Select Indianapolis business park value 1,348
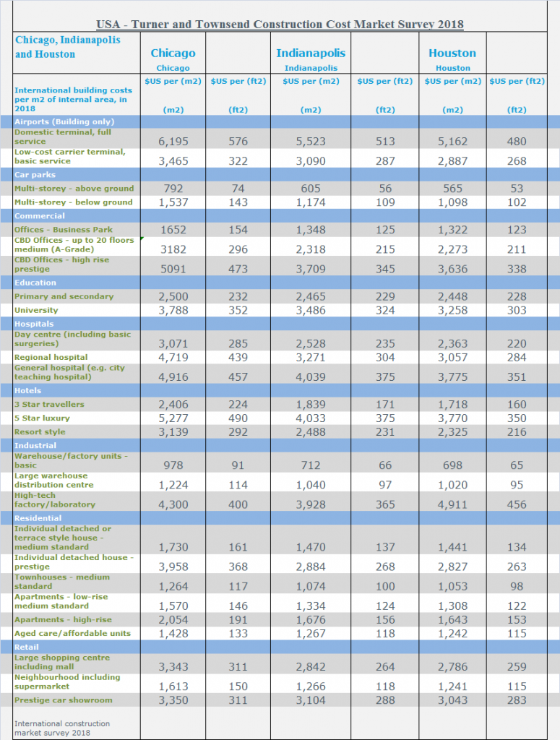This screenshot has height=740, width=560. point(311,230)
